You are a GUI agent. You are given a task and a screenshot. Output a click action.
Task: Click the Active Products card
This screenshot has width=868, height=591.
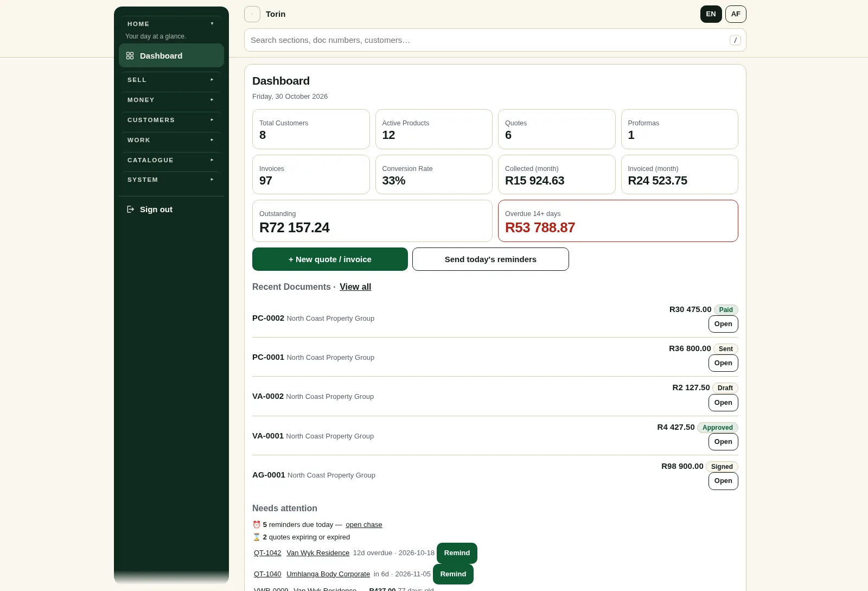(434, 129)
